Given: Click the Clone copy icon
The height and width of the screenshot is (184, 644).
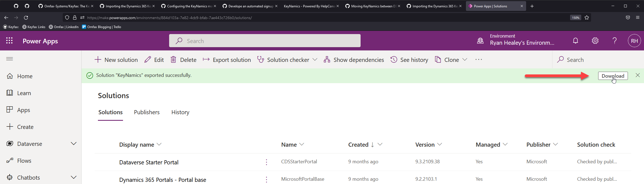Looking at the screenshot, I should (x=438, y=60).
